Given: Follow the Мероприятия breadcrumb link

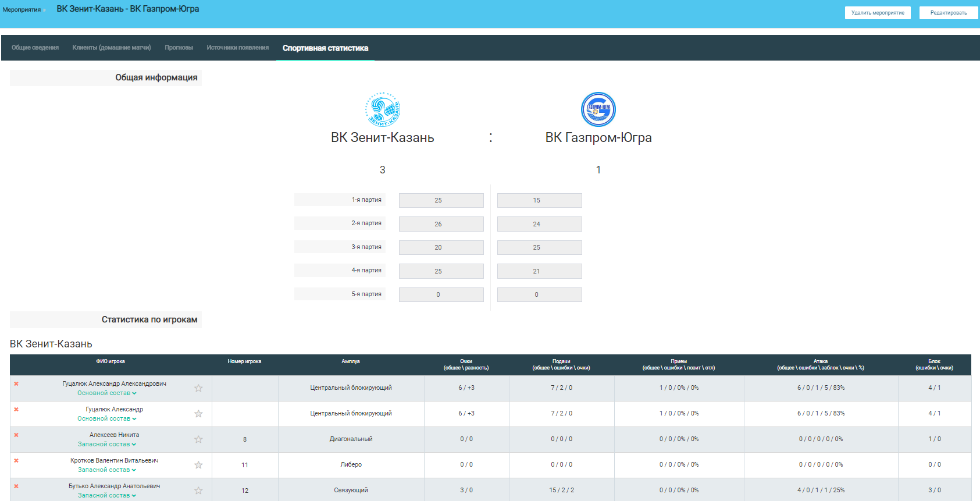Looking at the screenshot, I should 22,10.
